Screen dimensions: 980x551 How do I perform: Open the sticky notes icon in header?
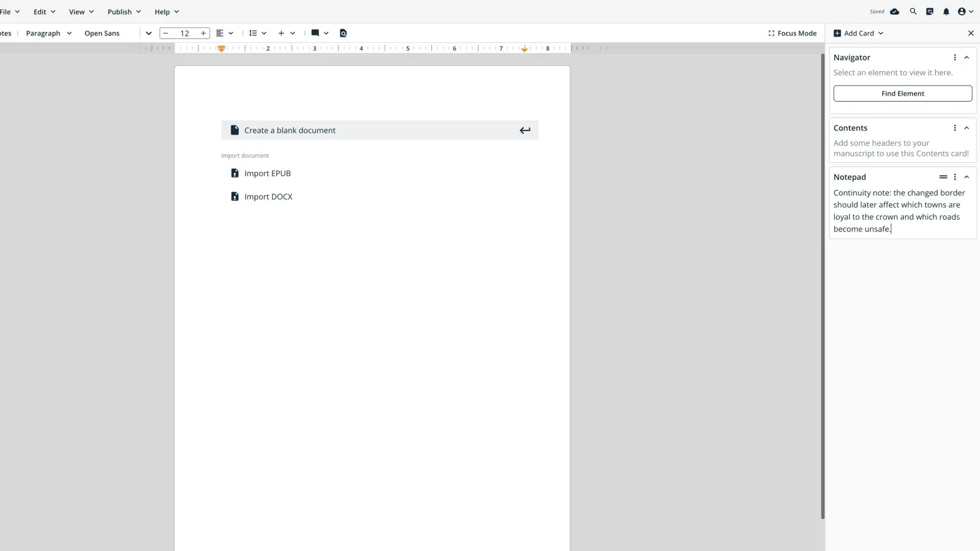point(930,12)
